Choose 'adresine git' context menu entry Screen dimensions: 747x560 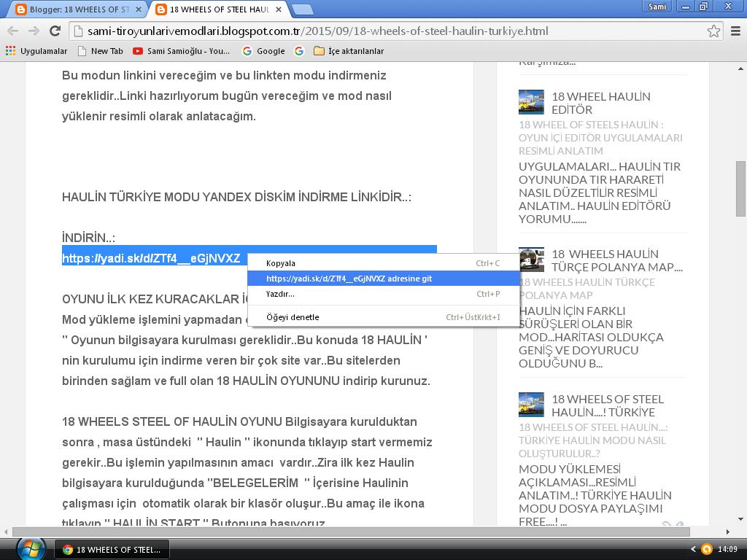tap(384, 279)
